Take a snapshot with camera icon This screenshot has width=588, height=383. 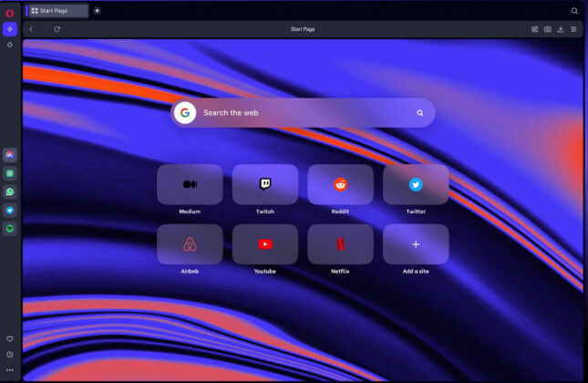click(547, 29)
